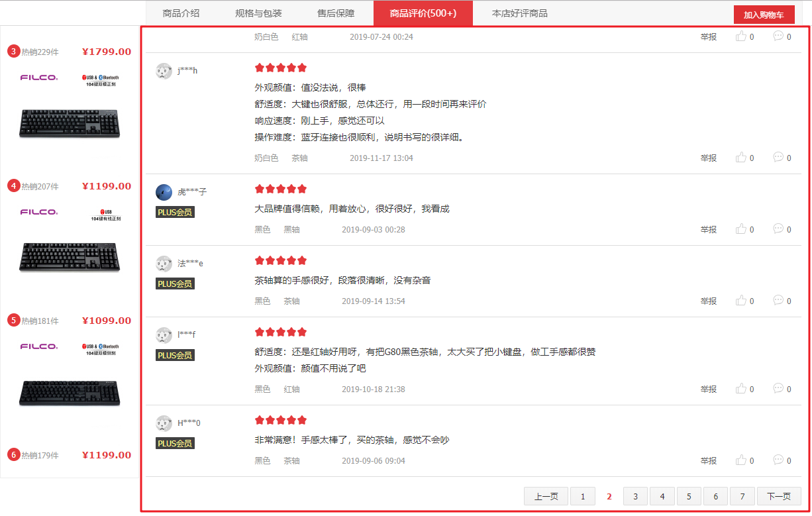Report j***h's review via 举报
Viewport: 812px width, 516px height.
click(709, 158)
